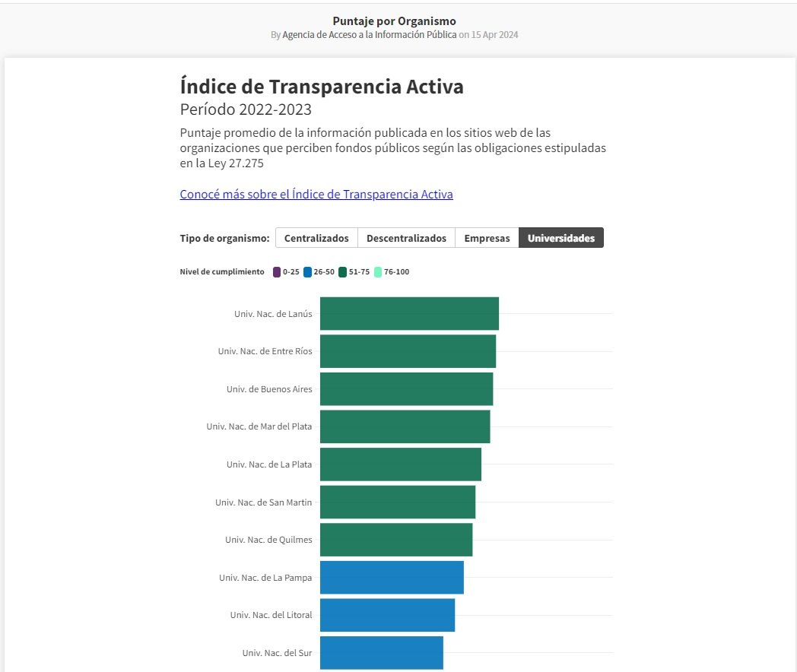Click the blue 26-50 legend swatch
This screenshot has width=797, height=672.
[x=307, y=272]
